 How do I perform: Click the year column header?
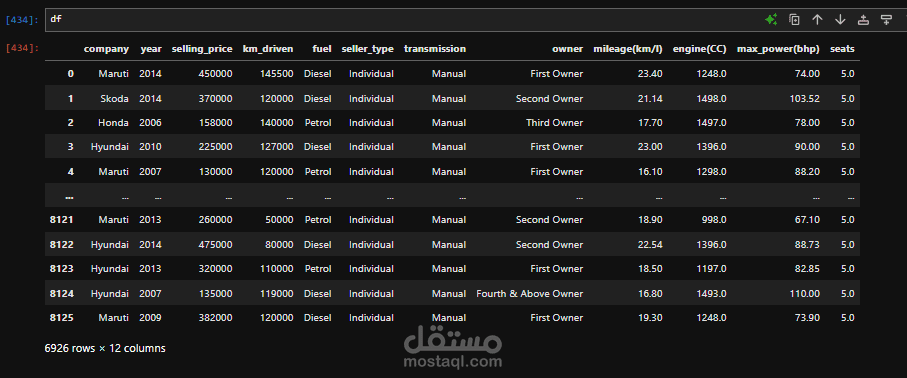pyautogui.click(x=151, y=49)
